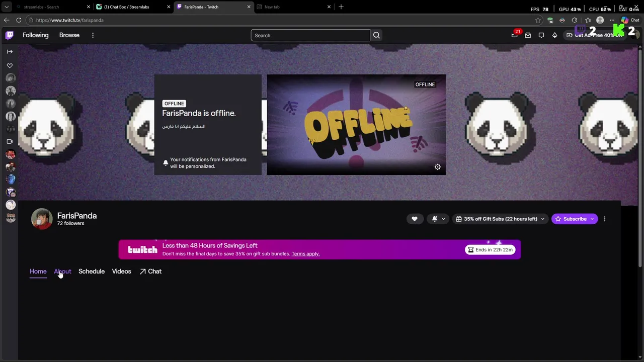Screen dimensions: 644x362
Task: Add page to favorites star icon
Action: (x=538, y=20)
